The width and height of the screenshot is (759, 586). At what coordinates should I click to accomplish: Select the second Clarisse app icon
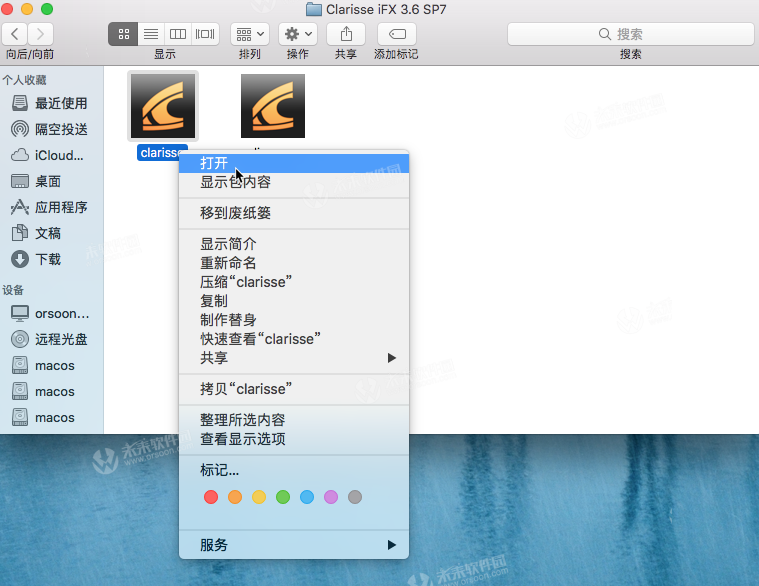click(273, 106)
